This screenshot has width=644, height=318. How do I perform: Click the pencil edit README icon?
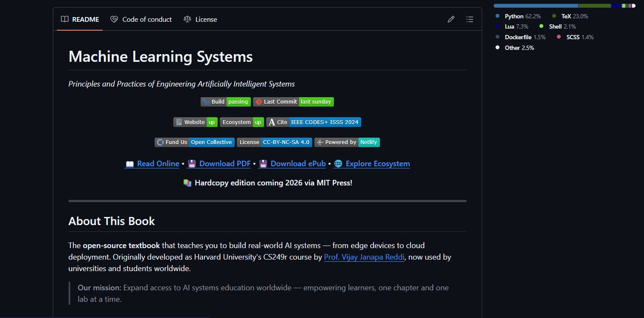[x=451, y=19]
